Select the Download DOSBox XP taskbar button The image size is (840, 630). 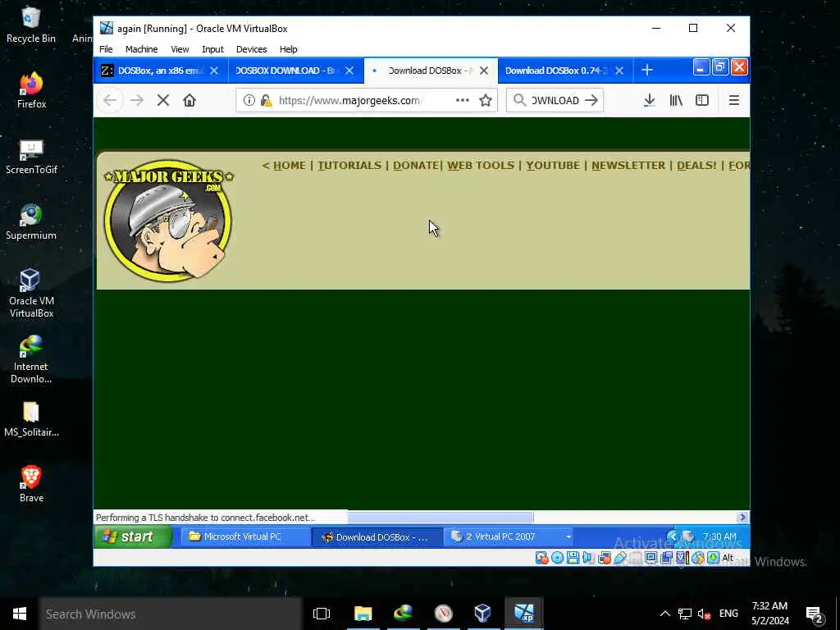click(x=377, y=536)
